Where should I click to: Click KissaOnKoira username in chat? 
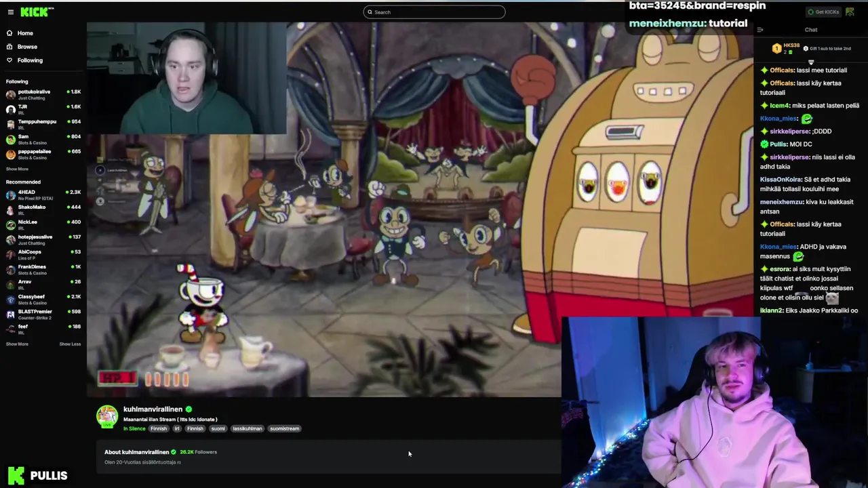click(781, 180)
